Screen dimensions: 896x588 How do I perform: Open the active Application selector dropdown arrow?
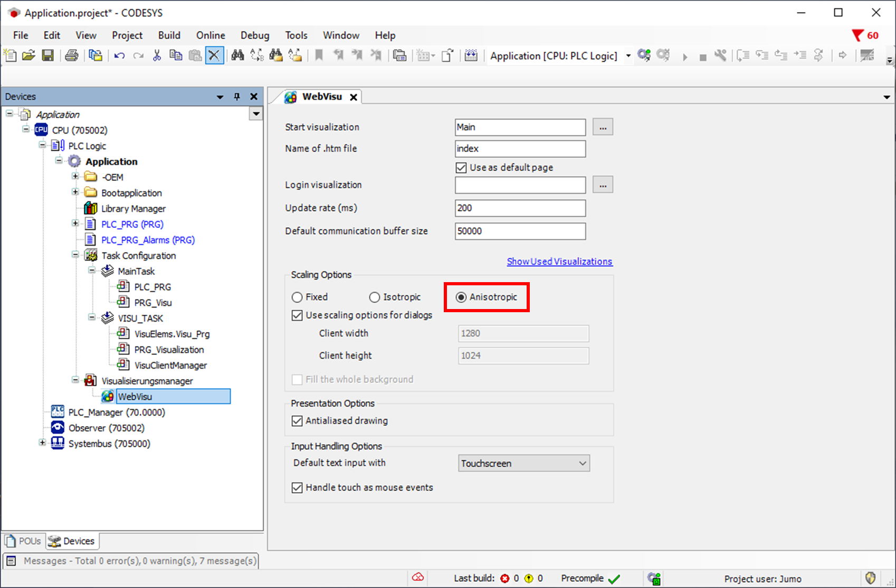pyautogui.click(x=628, y=56)
